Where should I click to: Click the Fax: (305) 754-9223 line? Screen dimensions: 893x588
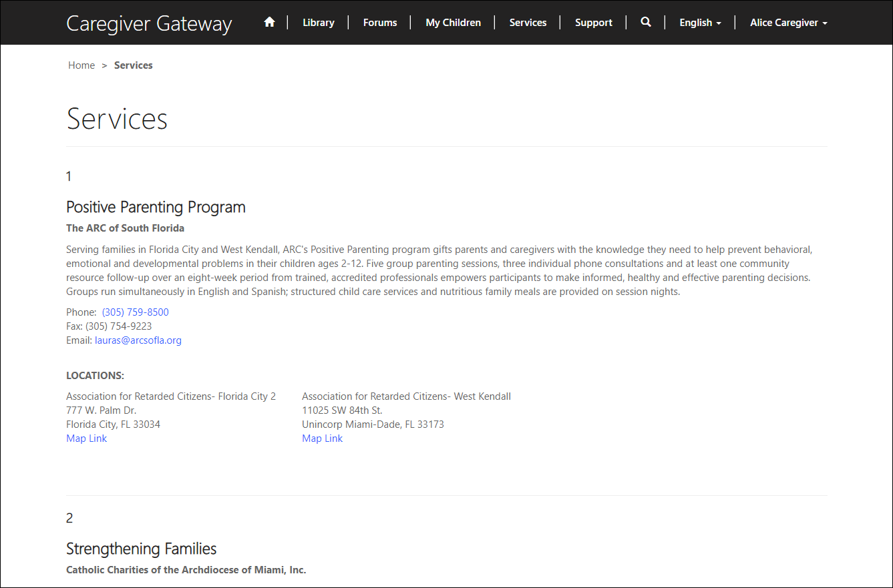coord(109,326)
